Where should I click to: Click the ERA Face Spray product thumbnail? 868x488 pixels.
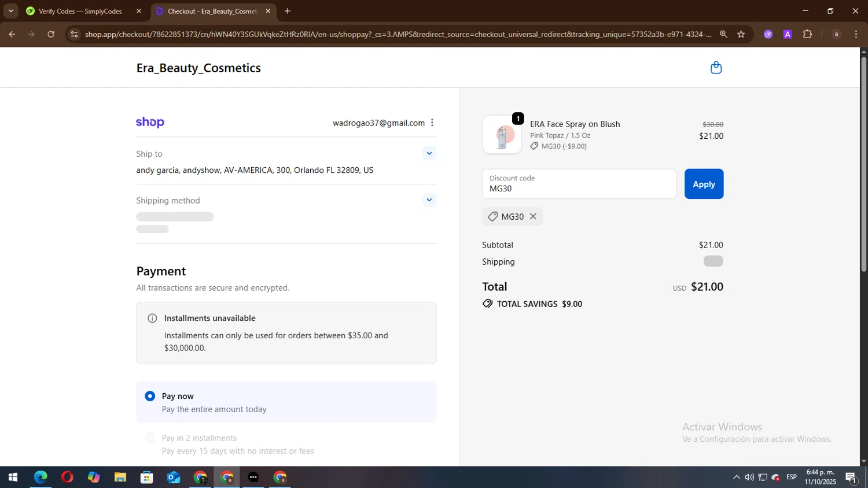[x=502, y=135]
